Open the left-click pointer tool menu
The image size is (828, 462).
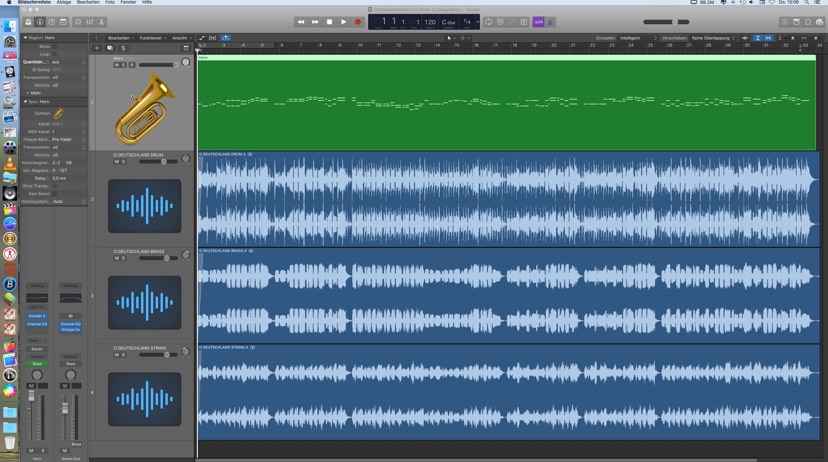click(x=450, y=38)
